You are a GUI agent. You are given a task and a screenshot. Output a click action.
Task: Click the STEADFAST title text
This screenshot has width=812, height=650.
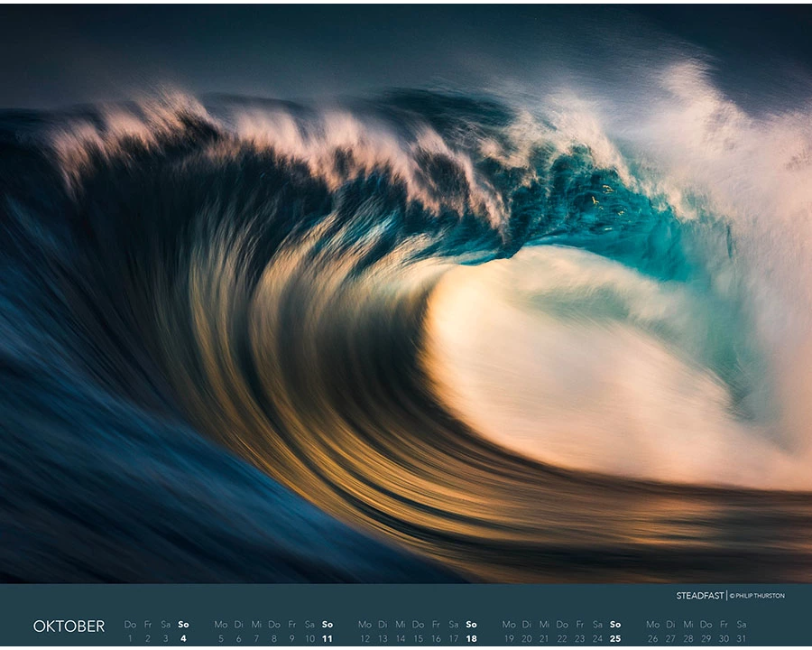pyautogui.click(x=700, y=596)
